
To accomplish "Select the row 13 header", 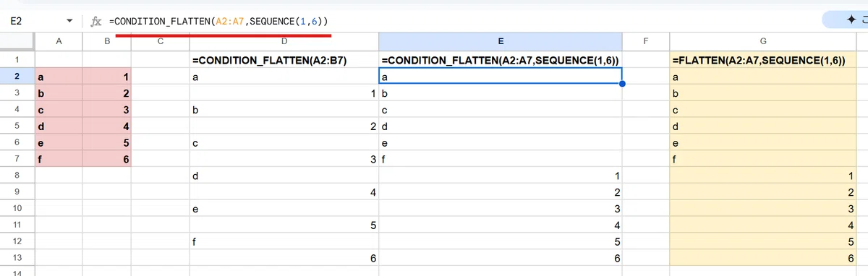I will pyautogui.click(x=17, y=258).
